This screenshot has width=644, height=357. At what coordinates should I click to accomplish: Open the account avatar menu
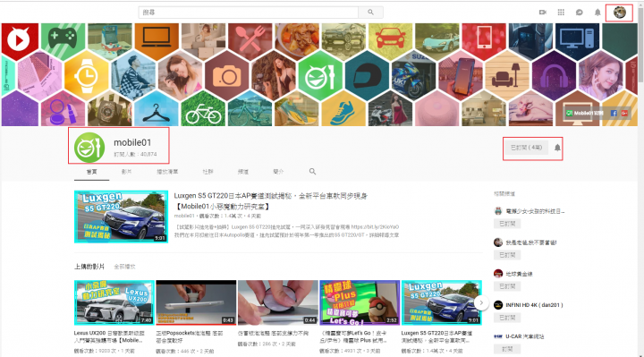(x=620, y=13)
